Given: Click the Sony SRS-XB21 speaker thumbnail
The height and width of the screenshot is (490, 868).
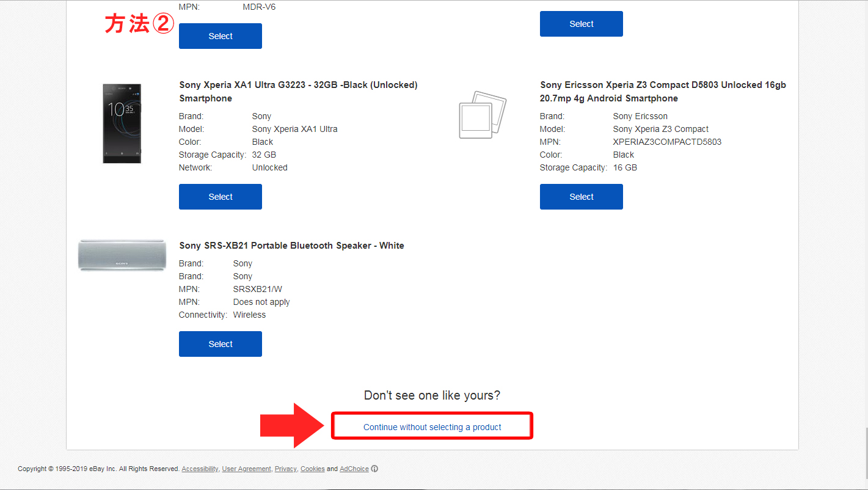Looking at the screenshot, I should (x=122, y=255).
